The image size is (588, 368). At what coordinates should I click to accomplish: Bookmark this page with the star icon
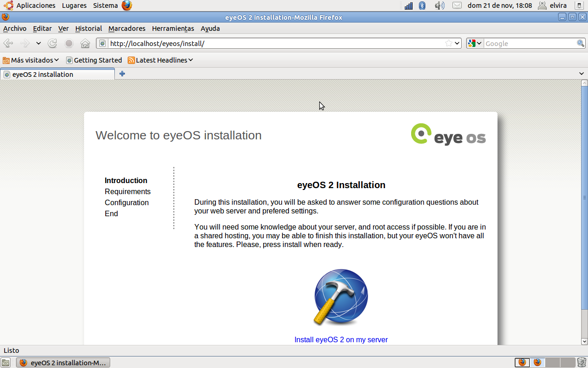tap(449, 43)
